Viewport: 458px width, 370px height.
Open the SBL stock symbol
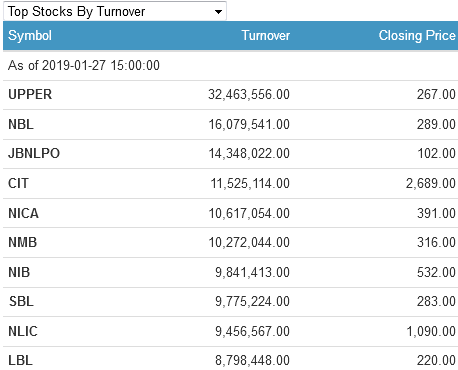21,301
